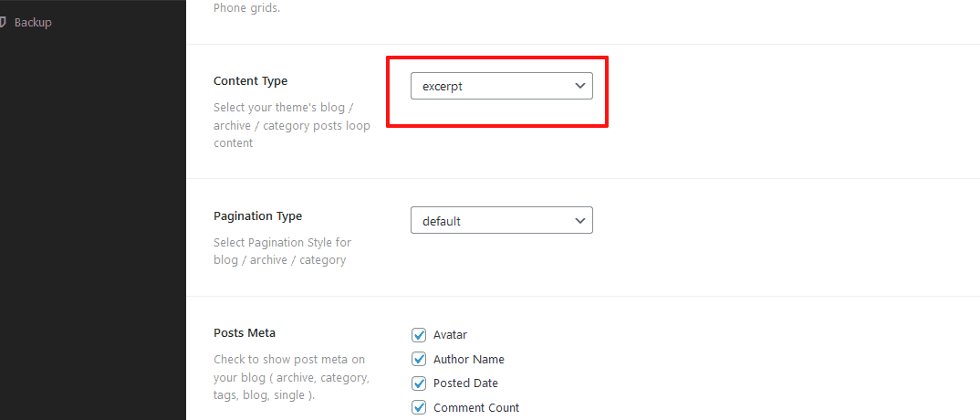
Task: Click the chevron arrow on excerpt dropdown
Action: point(579,86)
